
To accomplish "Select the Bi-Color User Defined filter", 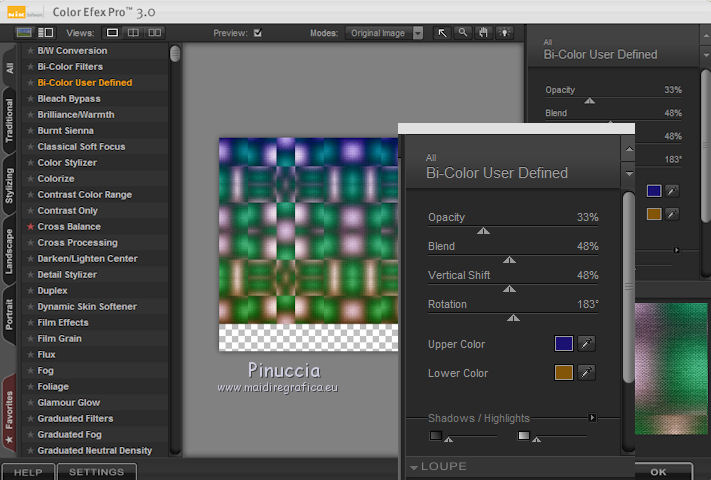I will [x=85, y=82].
